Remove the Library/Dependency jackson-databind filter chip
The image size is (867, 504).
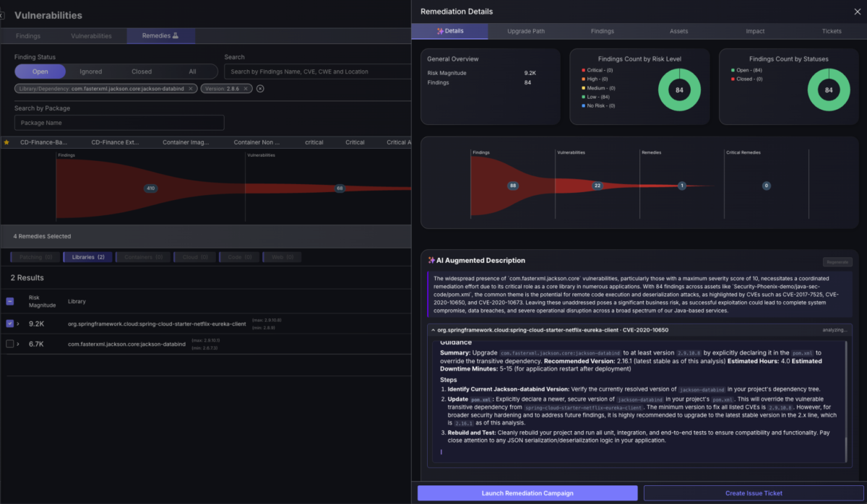click(x=191, y=88)
